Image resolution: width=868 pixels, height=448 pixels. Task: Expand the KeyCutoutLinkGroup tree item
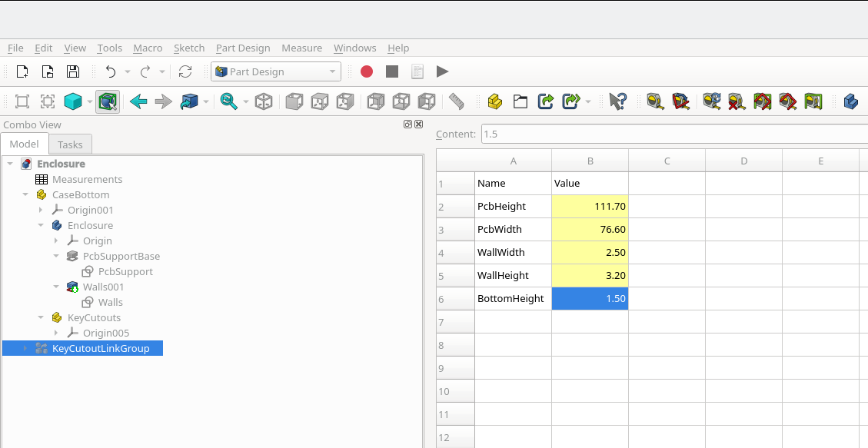[x=25, y=348]
